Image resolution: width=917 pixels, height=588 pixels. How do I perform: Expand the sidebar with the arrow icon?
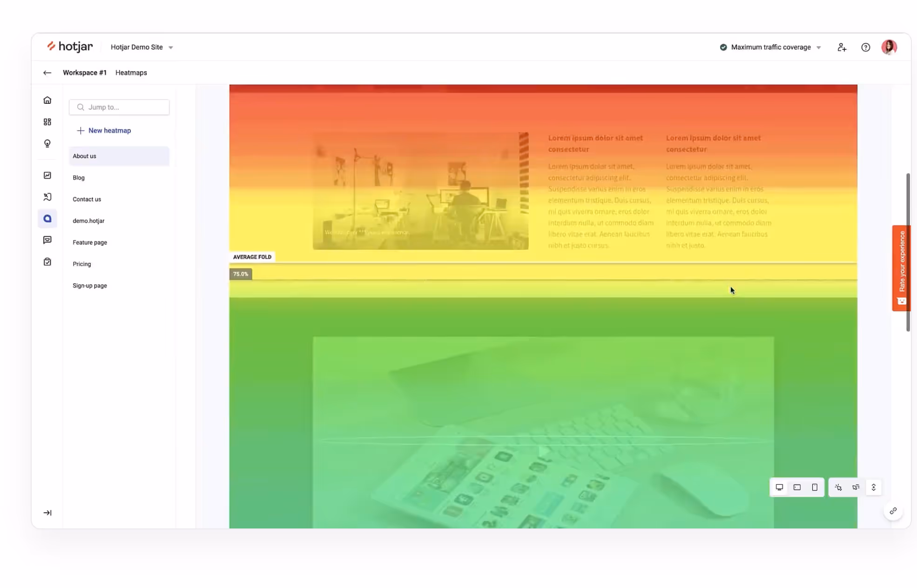click(47, 513)
